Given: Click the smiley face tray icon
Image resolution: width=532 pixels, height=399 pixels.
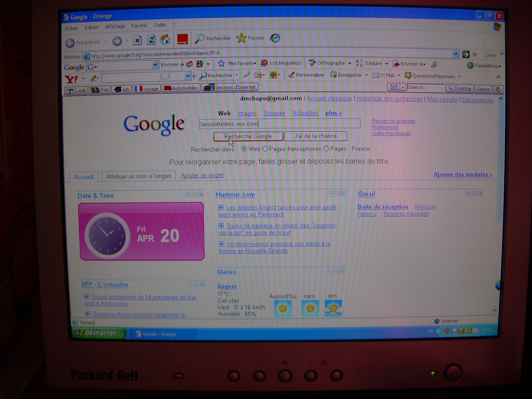Looking at the screenshot, I should 468,331.
